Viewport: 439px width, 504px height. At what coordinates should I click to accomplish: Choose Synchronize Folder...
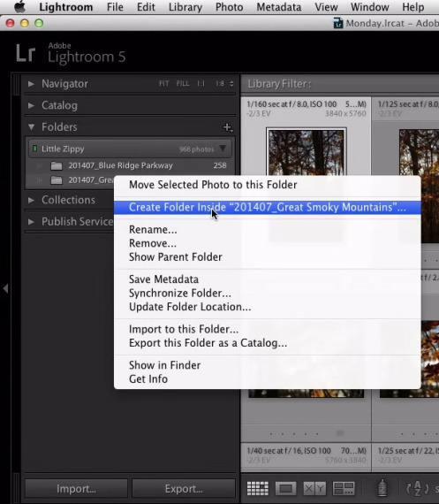[267, 294]
